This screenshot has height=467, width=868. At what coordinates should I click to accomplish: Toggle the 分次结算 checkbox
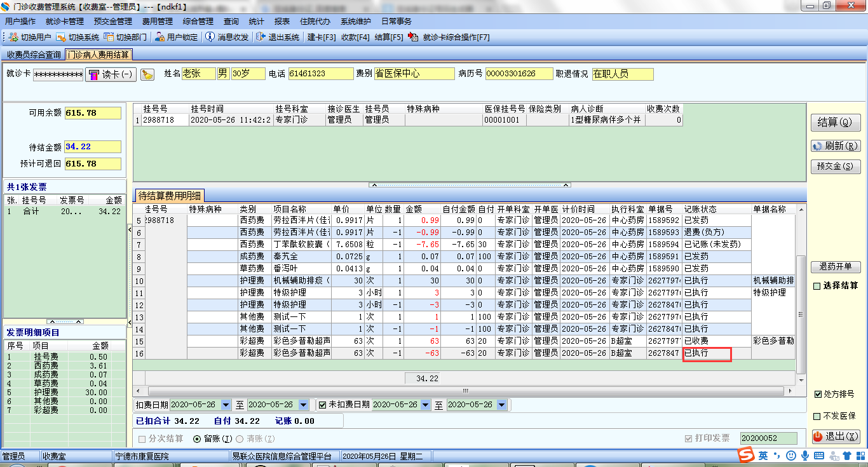pyautogui.click(x=142, y=438)
